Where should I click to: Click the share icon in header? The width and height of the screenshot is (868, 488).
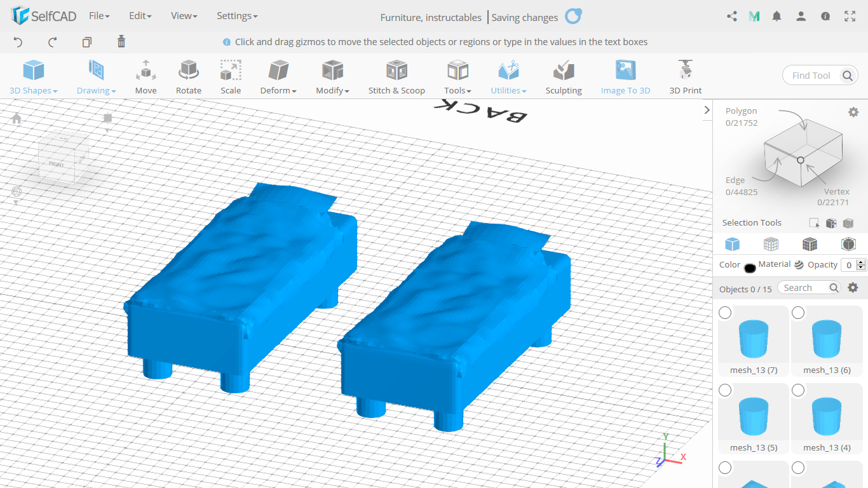coord(732,17)
